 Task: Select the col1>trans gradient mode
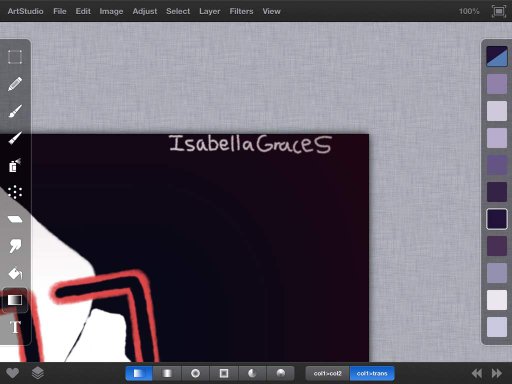[x=372, y=373]
